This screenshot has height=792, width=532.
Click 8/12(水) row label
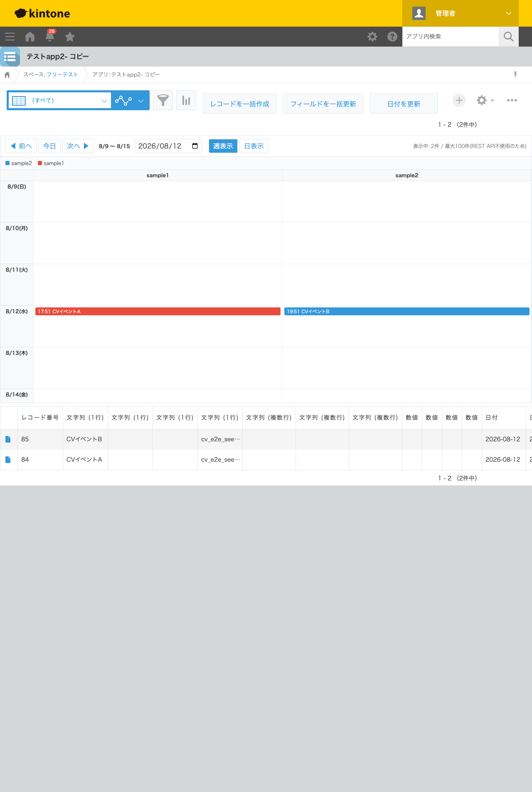coord(17,311)
